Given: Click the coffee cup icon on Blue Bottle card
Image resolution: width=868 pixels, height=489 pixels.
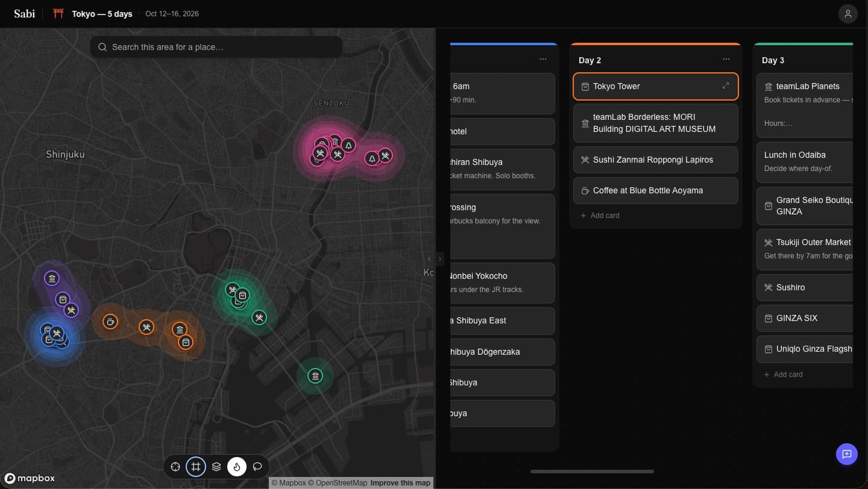Looking at the screenshot, I should (585, 191).
